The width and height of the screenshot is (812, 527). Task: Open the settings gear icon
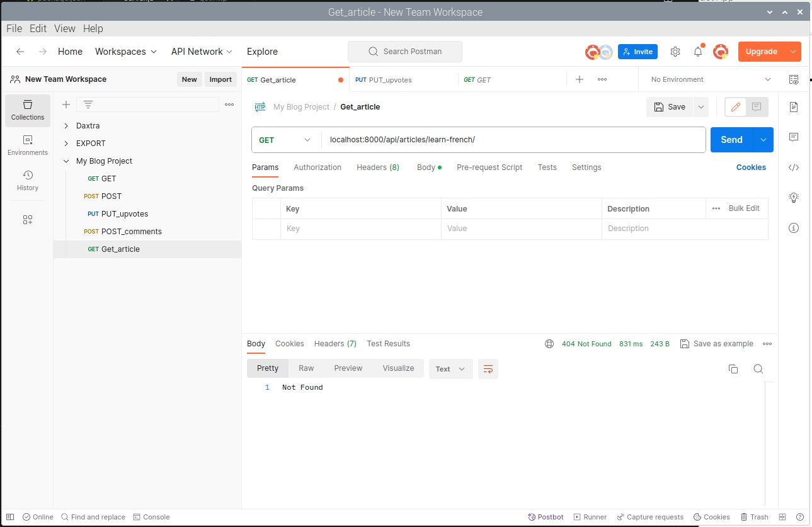[x=675, y=52]
